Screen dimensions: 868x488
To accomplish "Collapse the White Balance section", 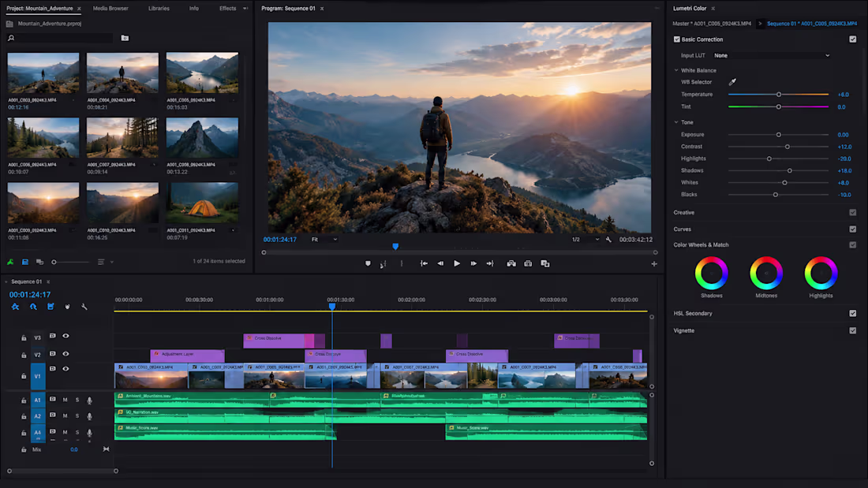I will 676,70.
